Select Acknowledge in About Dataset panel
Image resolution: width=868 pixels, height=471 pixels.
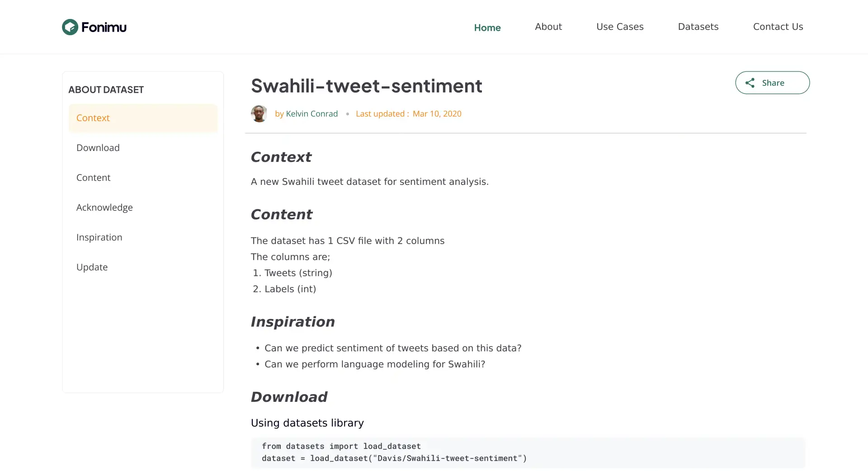tap(104, 207)
